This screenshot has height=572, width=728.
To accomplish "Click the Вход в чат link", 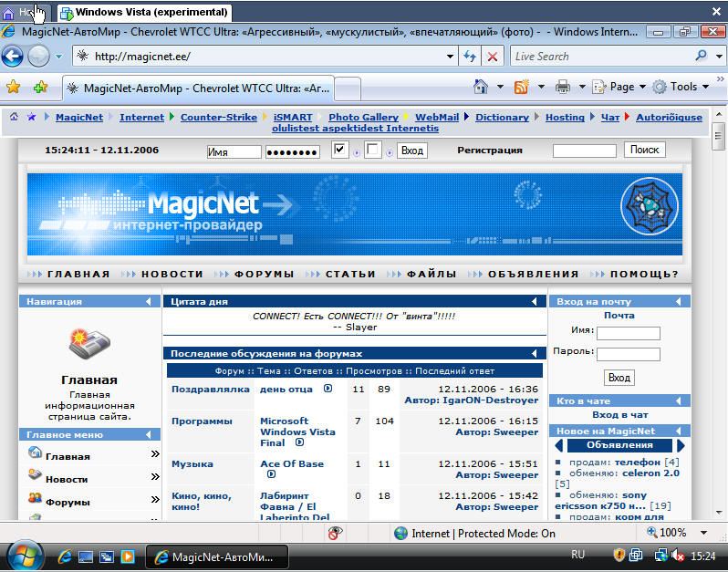I will tap(619, 414).
